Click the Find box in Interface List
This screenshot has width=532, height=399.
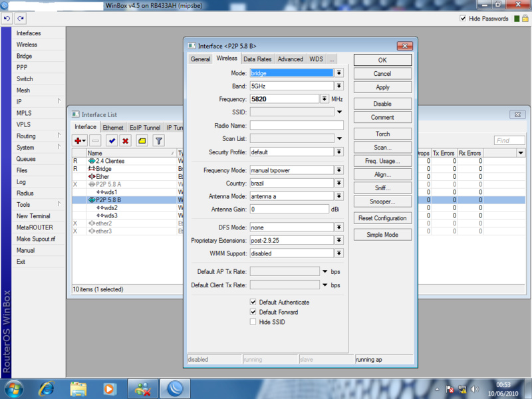(x=509, y=140)
